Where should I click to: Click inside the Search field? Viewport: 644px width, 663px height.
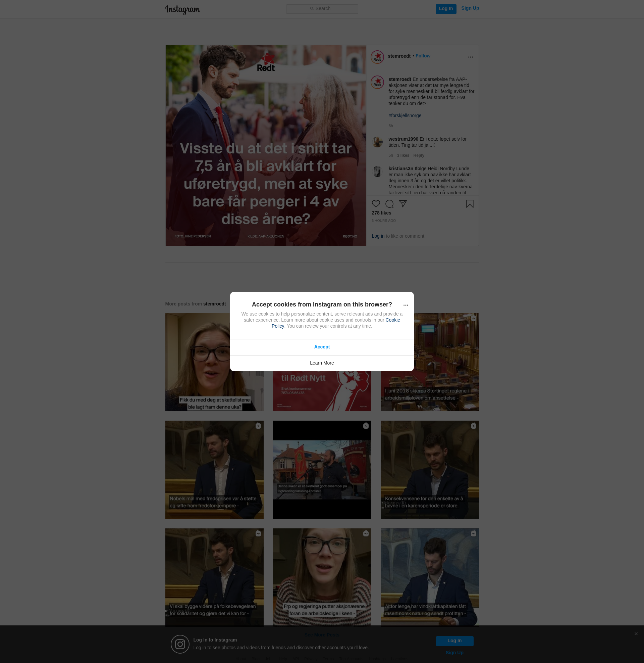[x=322, y=9]
